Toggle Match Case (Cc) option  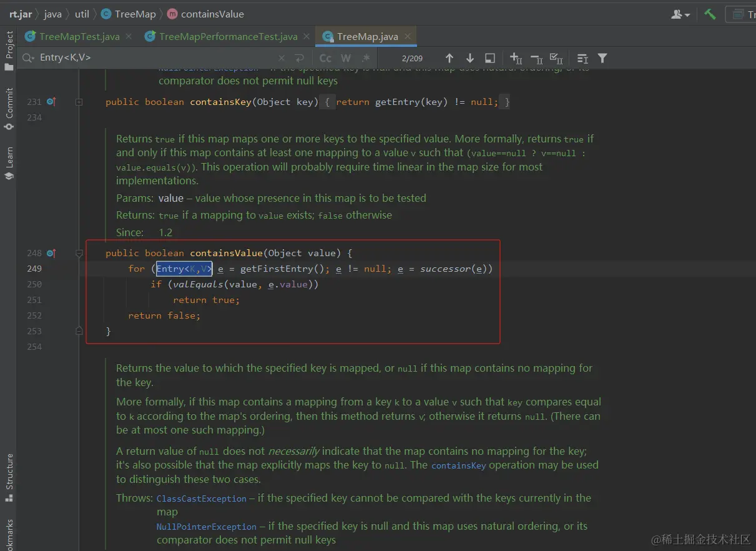tap(325, 58)
